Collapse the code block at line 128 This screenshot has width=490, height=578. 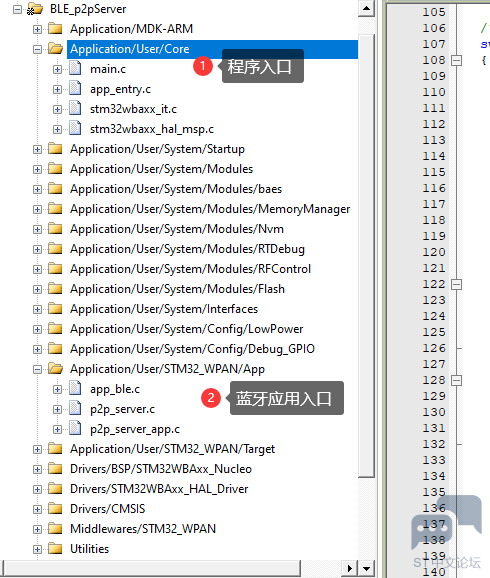(456, 380)
